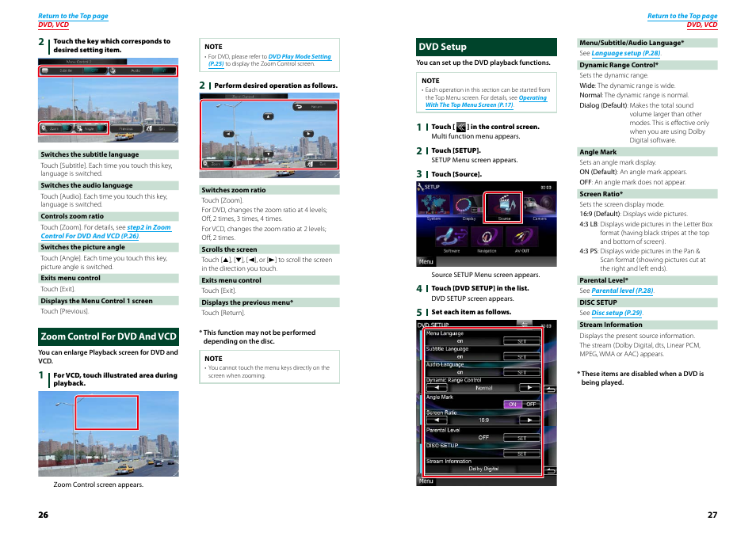Image resolution: width=756 pixels, height=536 pixels.
Task: Click 'Screen Ratio*' heading
Action: pos(647,194)
